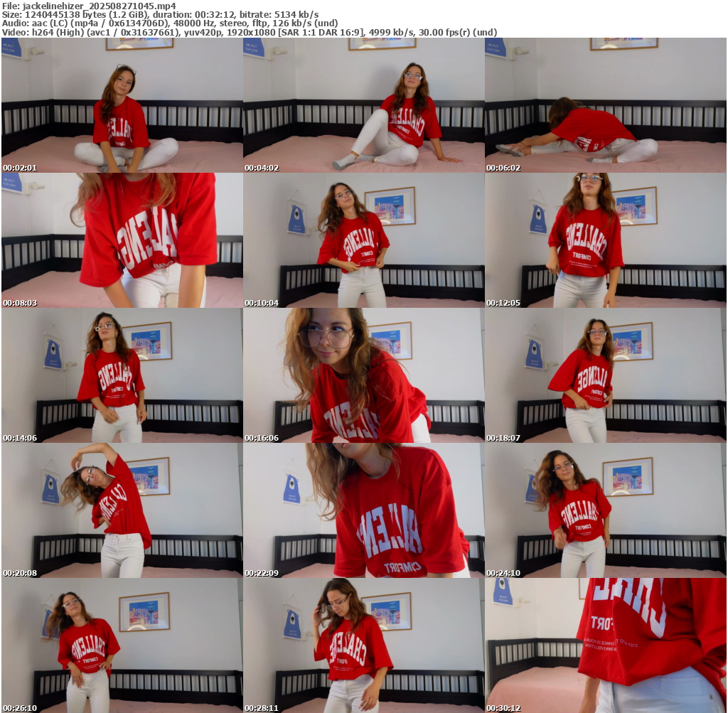Click the file name line 'jackelinehizer_202508271045.mp4'
This screenshot has width=728, height=713.
point(89,6)
